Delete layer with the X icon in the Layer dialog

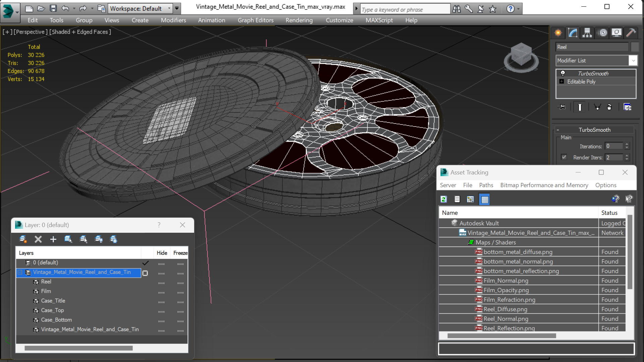[x=38, y=239]
